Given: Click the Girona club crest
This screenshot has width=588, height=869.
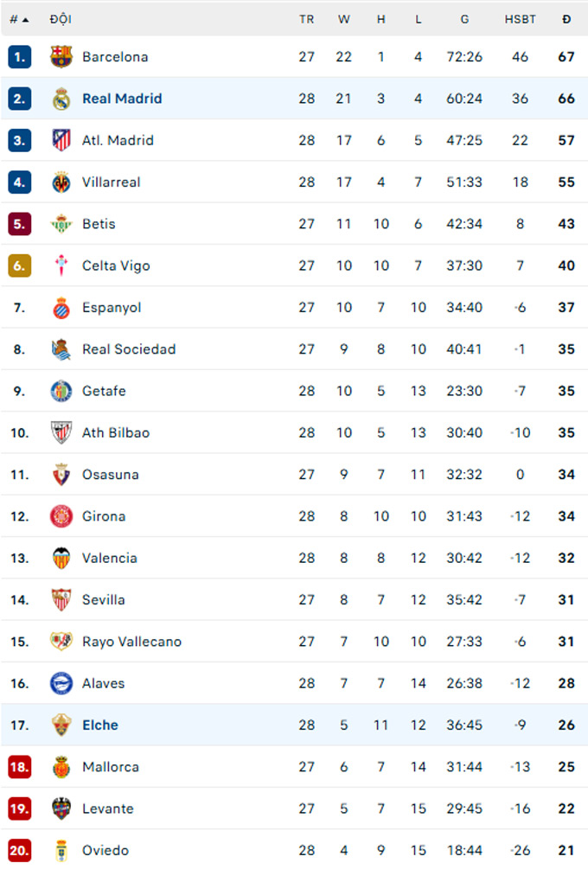Looking at the screenshot, I should coord(61,516).
